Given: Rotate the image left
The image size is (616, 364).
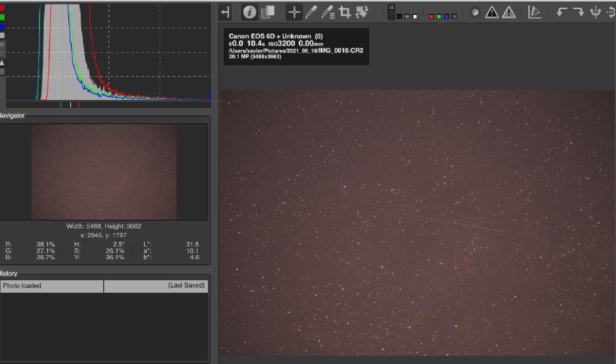Looking at the screenshot, I should (x=562, y=12).
